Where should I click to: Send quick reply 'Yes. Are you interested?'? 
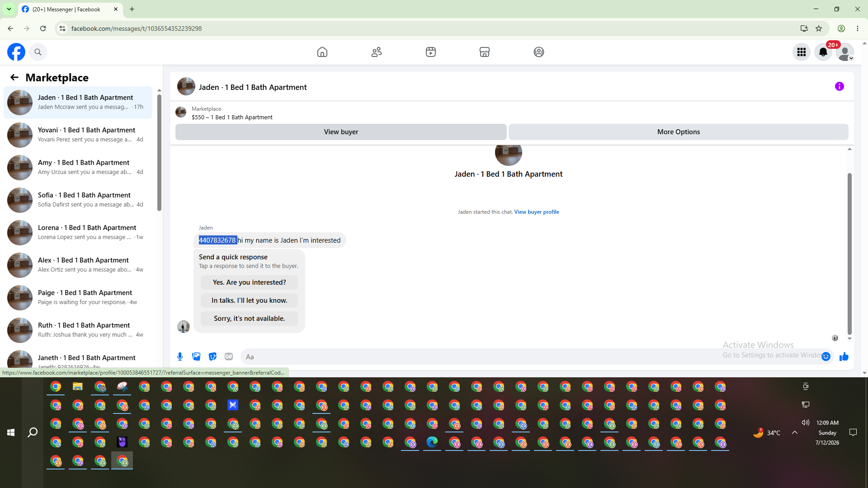[249, 282]
